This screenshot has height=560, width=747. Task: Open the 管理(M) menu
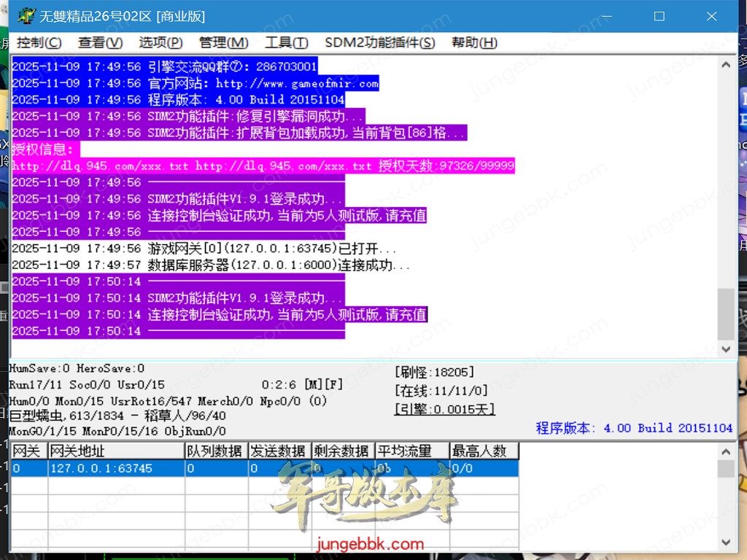pyautogui.click(x=223, y=43)
